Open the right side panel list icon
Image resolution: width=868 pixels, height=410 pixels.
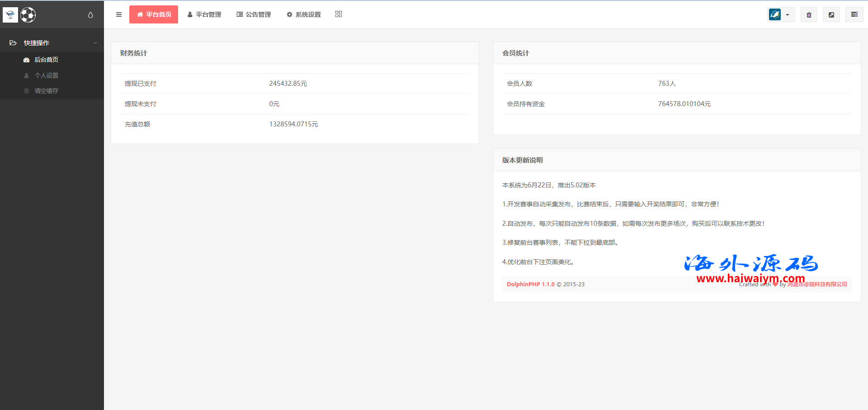click(854, 14)
